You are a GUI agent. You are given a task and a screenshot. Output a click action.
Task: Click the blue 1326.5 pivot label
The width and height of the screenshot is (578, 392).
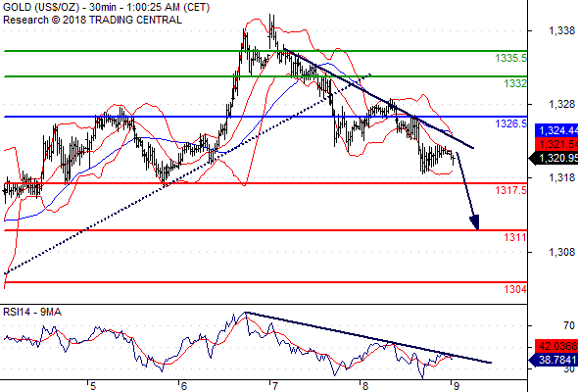(x=511, y=123)
